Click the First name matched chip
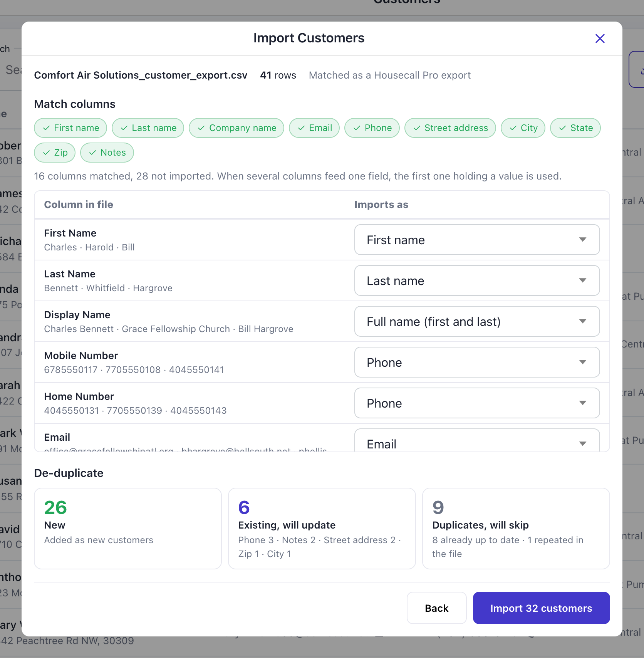The image size is (644, 658). pyautogui.click(x=70, y=128)
